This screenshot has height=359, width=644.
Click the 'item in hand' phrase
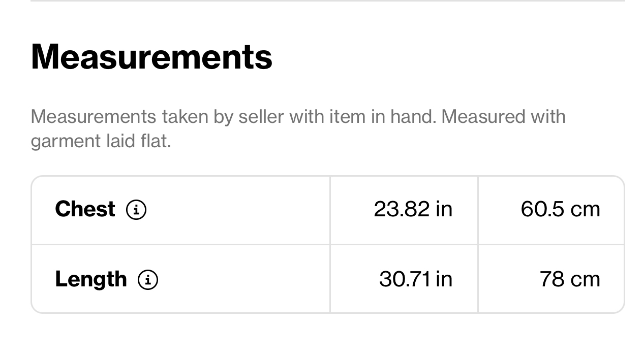382,116
